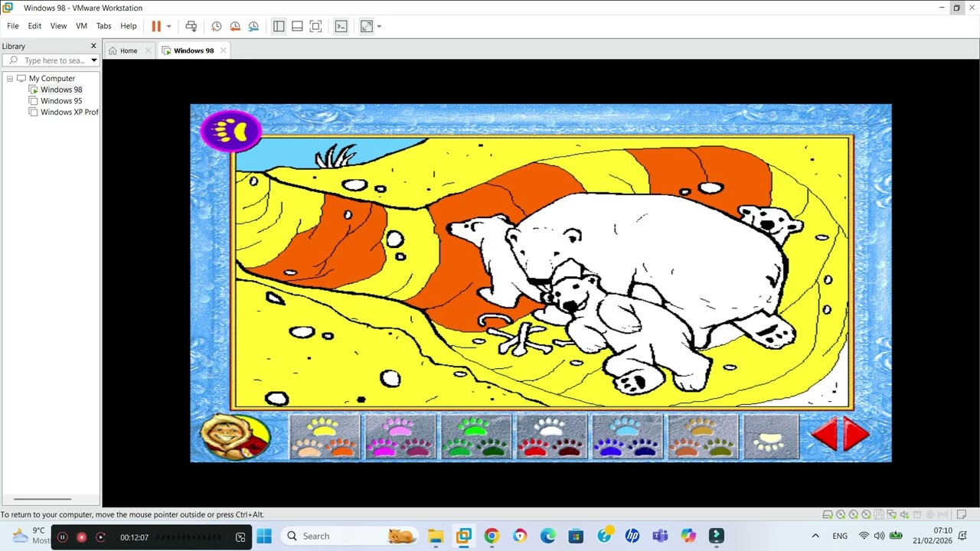Click the stretch guest display icon

coord(367,26)
